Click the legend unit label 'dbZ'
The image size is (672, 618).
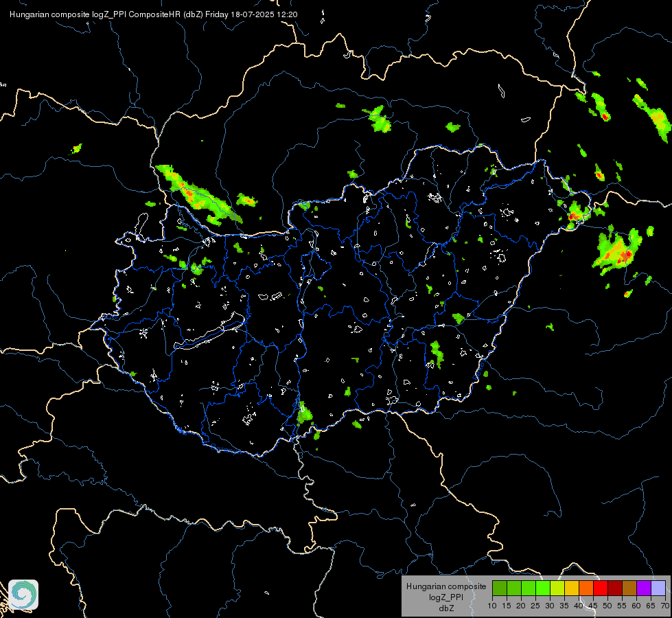click(446, 608)
